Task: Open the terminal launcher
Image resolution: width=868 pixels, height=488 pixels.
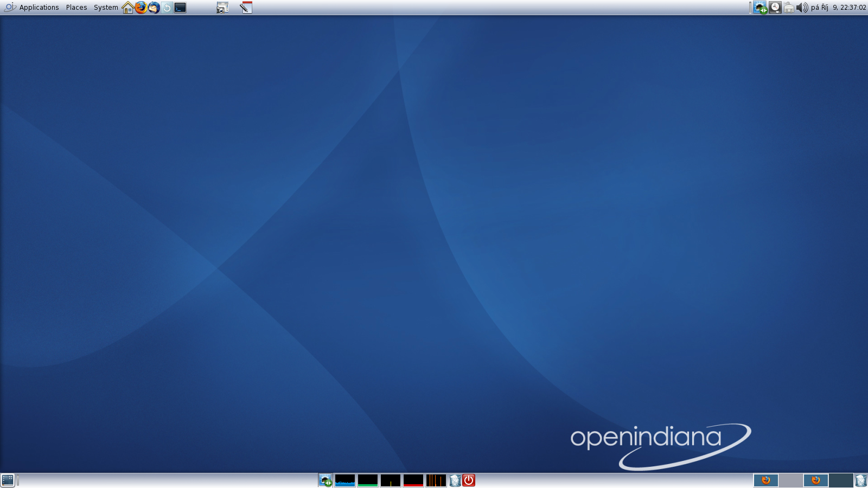Action: click(x=180, y=8)
